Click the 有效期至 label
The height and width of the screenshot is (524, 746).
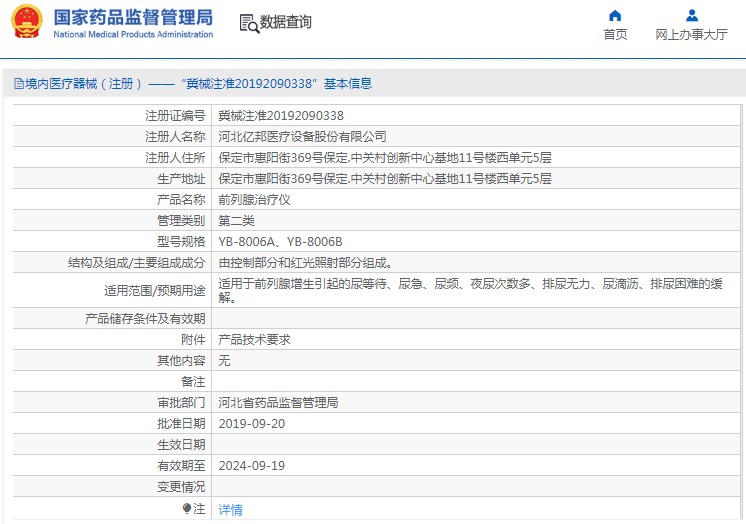181,465
